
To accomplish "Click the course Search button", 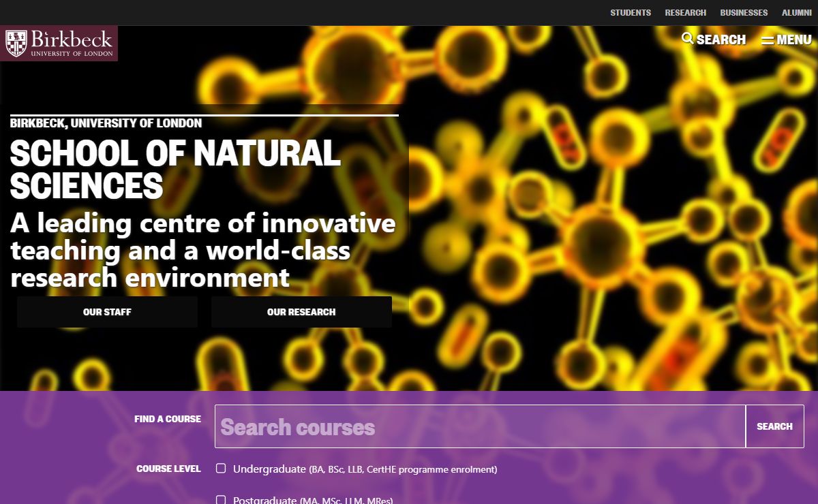I will pyautogui.click(x=774, y=426).
